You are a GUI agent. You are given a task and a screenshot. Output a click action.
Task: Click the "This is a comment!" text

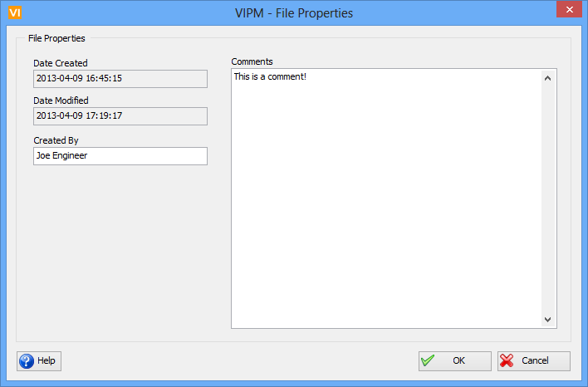(271, 77)
